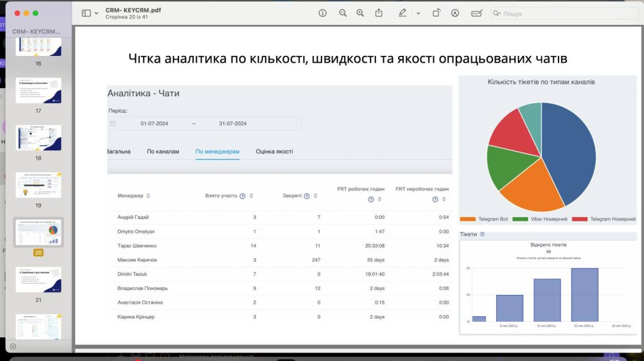This screenshot has width=644, height=361.
Task: Rotate the page with the rotate icon
Action: pos(436,13)
